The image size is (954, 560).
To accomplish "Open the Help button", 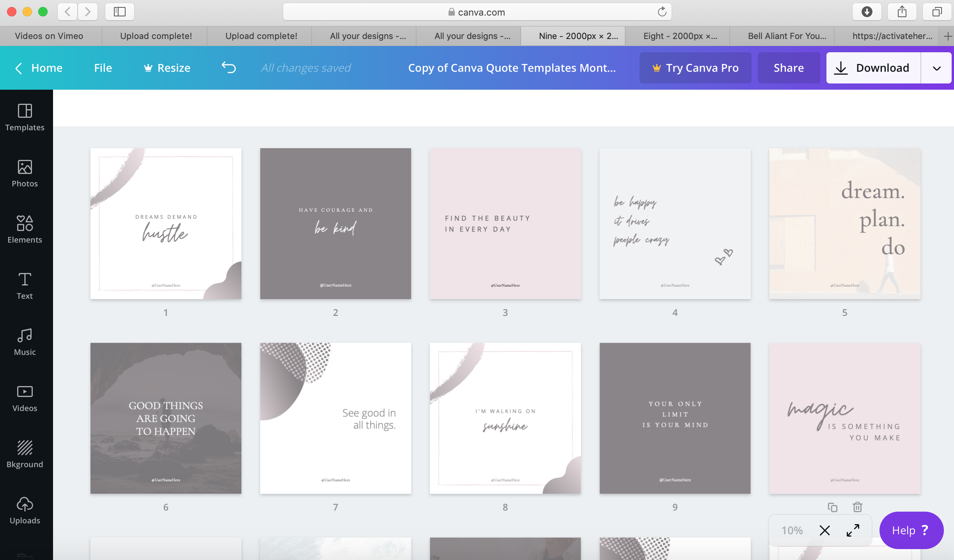I will point(911,530).
